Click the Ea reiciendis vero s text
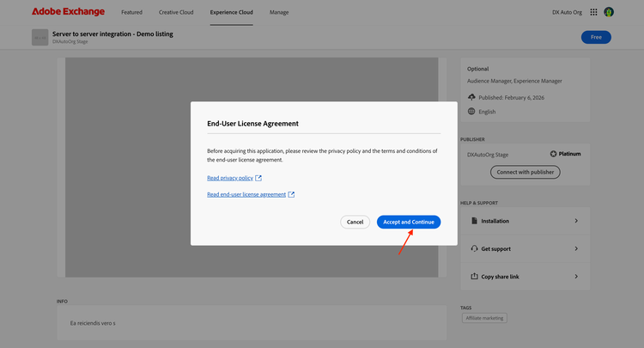Viewport: 644px width, 348px height. coord(93,323)
